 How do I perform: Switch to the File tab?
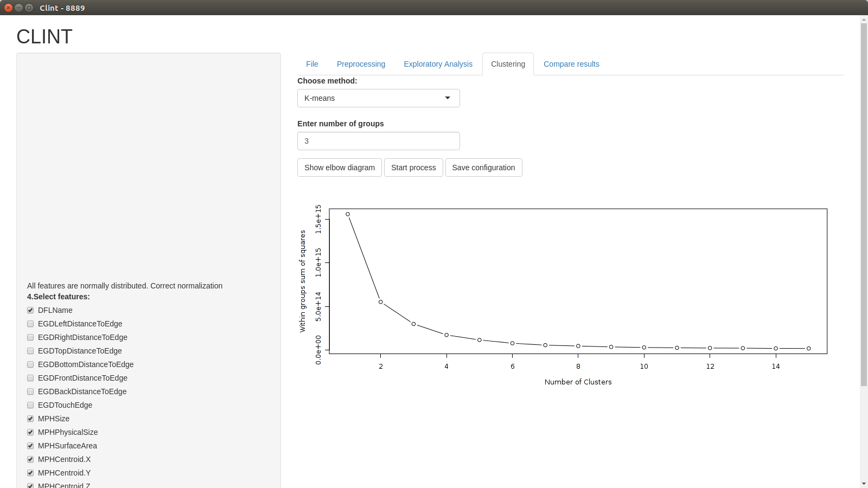[312, 64]
